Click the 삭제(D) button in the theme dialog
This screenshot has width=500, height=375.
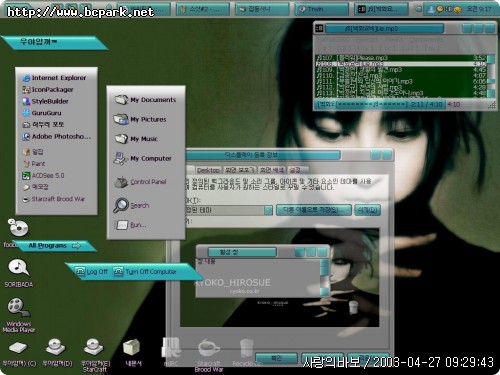[x=367, y=210]
